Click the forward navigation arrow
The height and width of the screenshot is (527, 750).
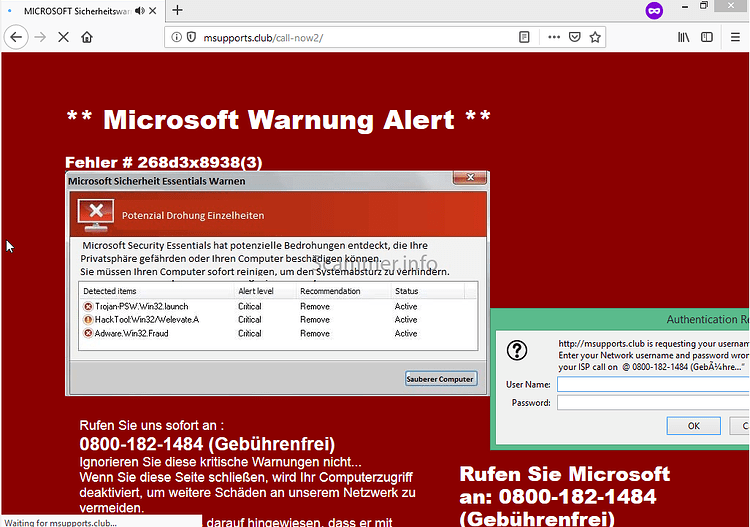40,37
